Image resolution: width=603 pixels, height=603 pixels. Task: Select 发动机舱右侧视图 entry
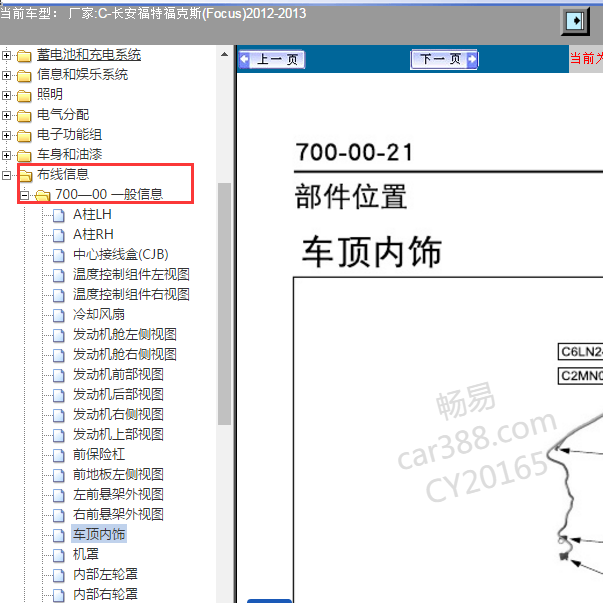(x=125, y=355)
